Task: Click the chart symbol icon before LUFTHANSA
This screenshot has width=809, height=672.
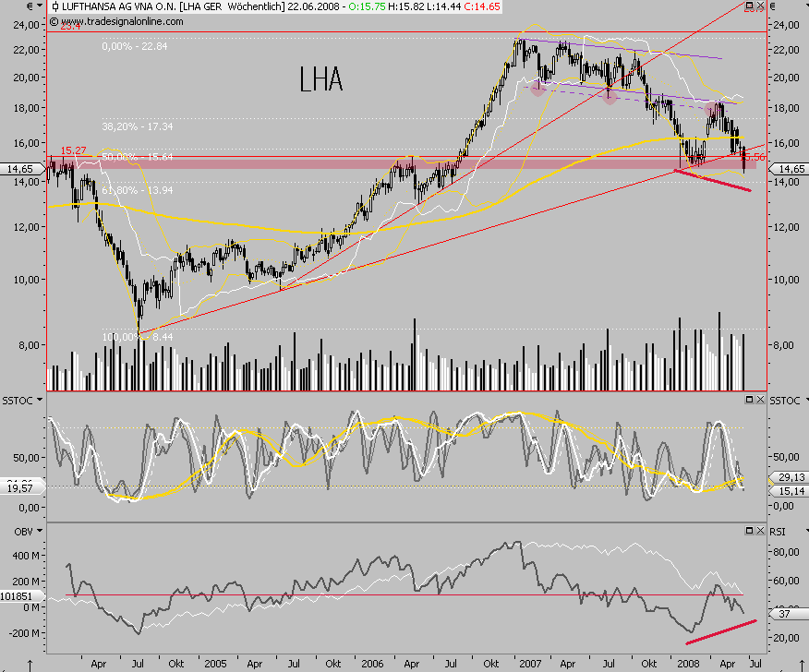Action: pos(56,6)
